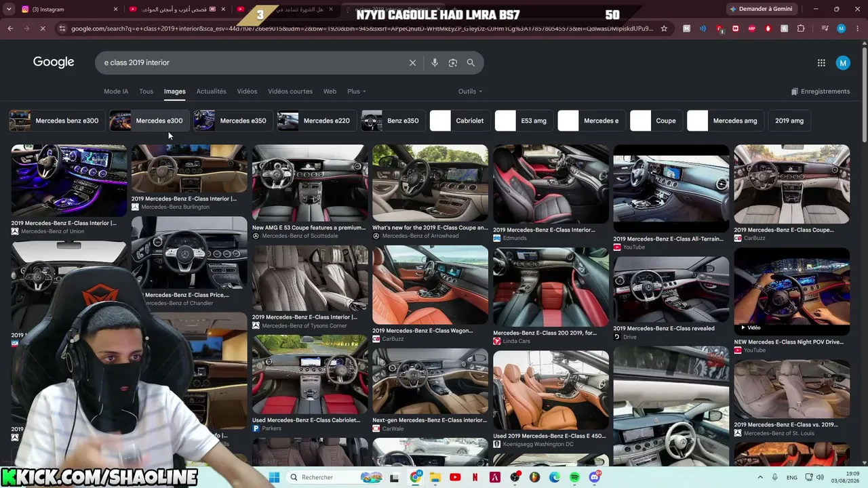Screen dimensions: 868x488
Task: Switch to the Mode IA tab
Action: (x=116, y=91)
